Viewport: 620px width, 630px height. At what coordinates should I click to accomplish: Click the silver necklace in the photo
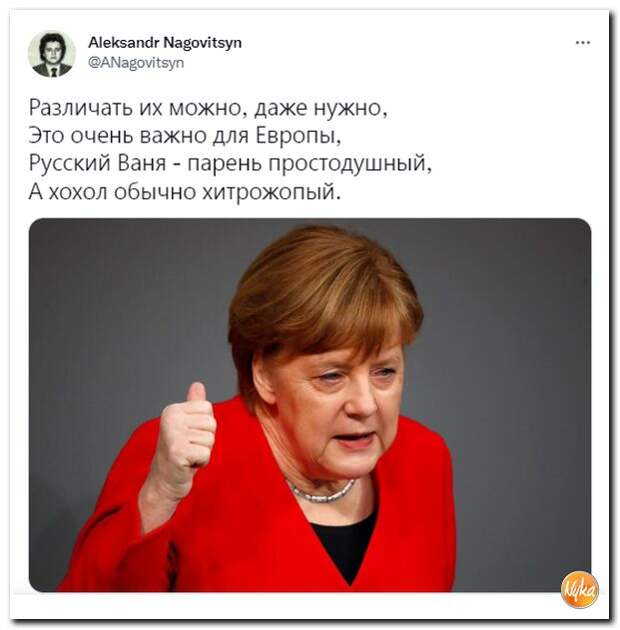click(321, 492)
